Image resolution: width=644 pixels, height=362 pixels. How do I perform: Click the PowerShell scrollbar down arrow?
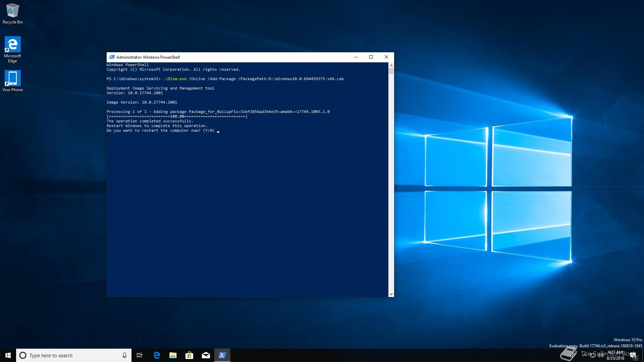point(391,294)
